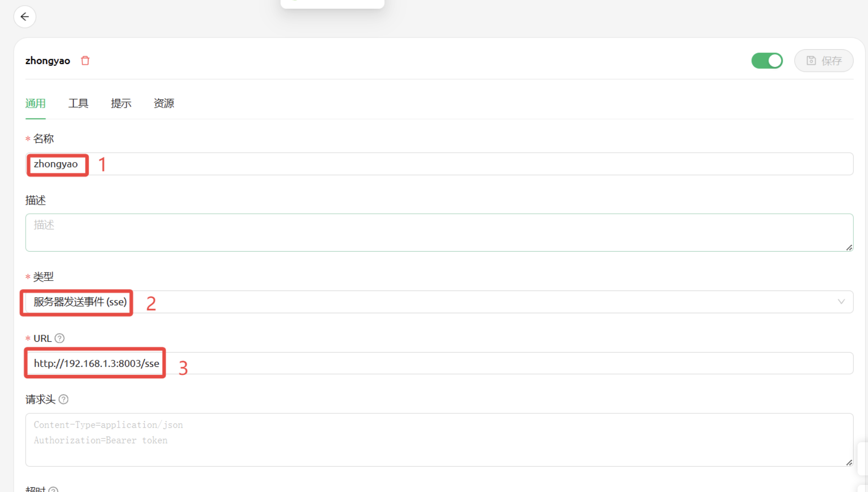The height and width of the screenshot is (492, 868).
Task: Click the 保存 save button
Action: 824,61
